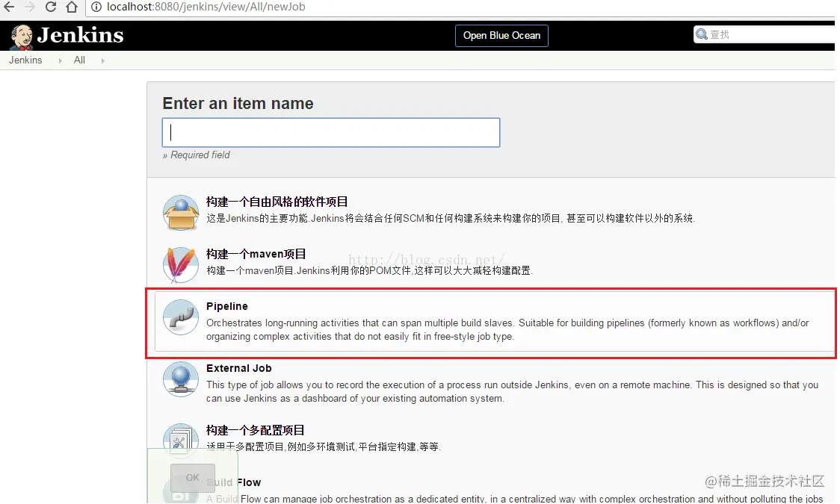Image resolution: width=840 pixels, height=504 pixels.
Task: Click the maven project description text
Action: click(370, 271)
